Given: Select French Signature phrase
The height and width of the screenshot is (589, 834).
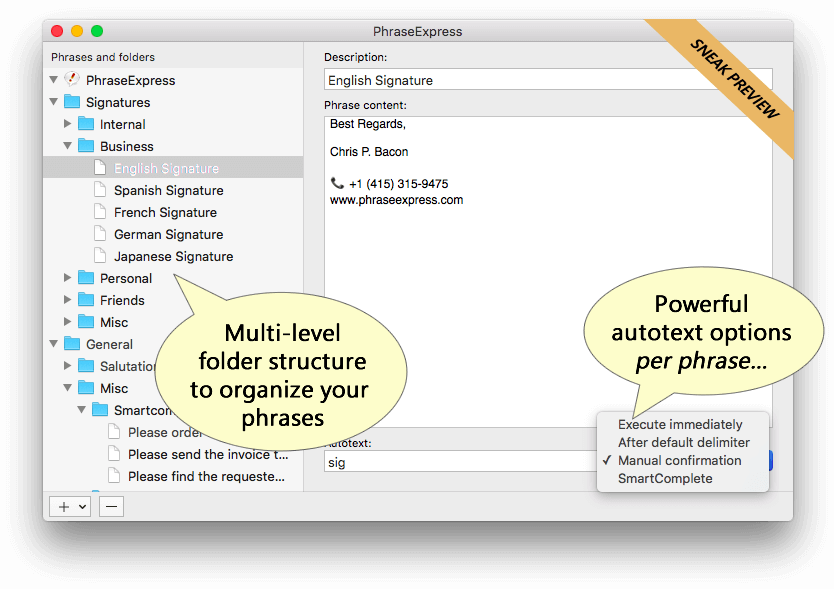Looking at the screenshot, I should click(x=165, y=212).
